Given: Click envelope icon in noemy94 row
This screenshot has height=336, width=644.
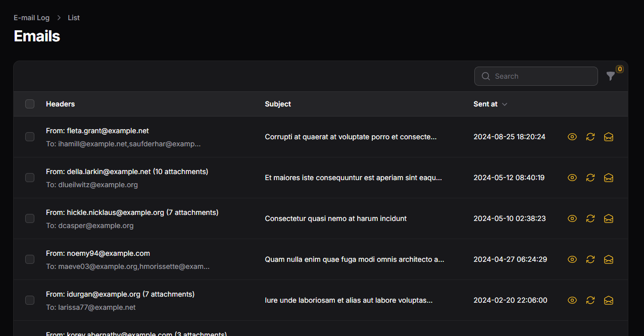Looking at the screenshot, I should tap(609, 259).
